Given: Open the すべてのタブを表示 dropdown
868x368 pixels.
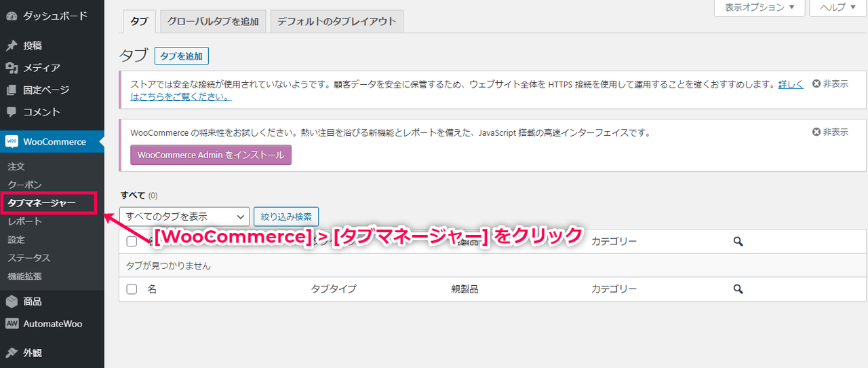Looking at the screenshot, I should (x=184, y=217).
